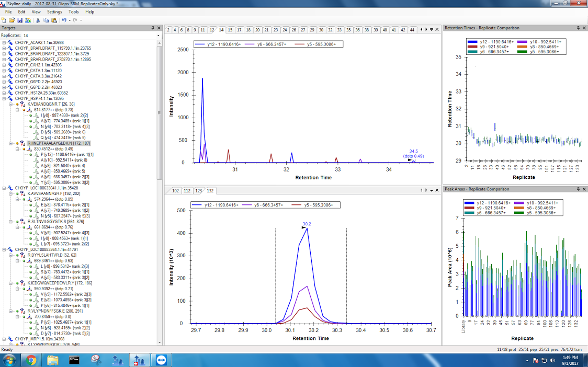This screenshot has width=588, height=367.
Task: Click the Undo arrow icon
Action: [x=64, y=20]
